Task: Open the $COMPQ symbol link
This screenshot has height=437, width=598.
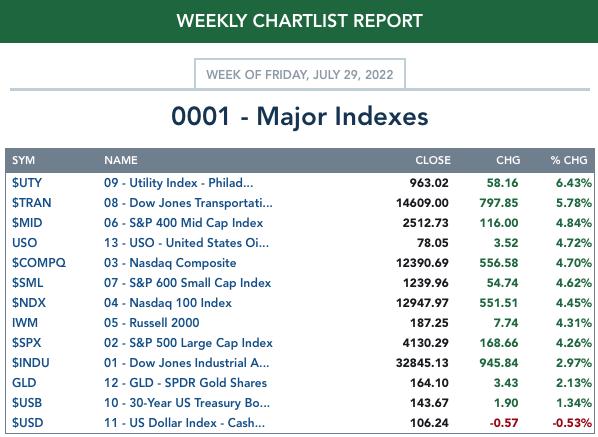Action: click(39, 263)
